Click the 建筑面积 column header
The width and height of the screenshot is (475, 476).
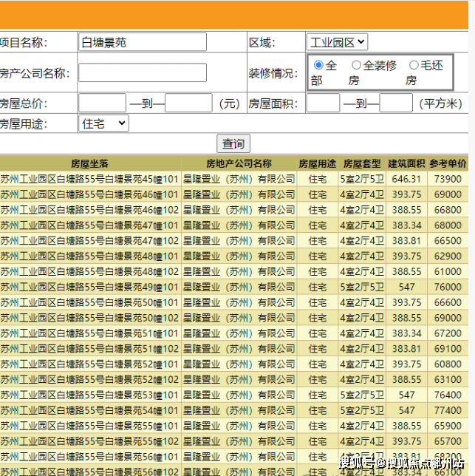406,163
